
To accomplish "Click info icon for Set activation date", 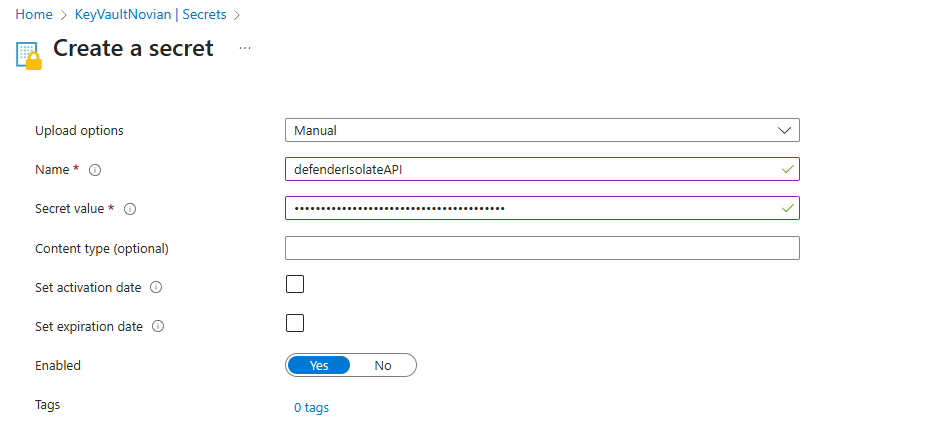I will [156, 287].
